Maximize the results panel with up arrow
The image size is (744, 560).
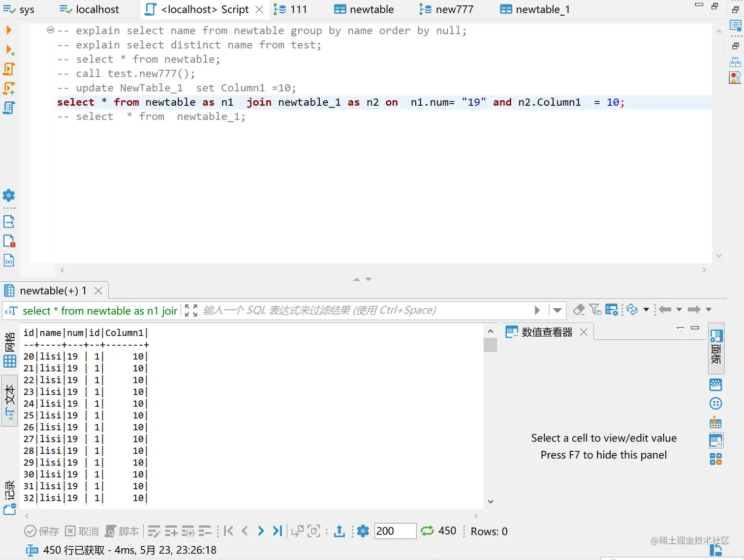point(357,279)
